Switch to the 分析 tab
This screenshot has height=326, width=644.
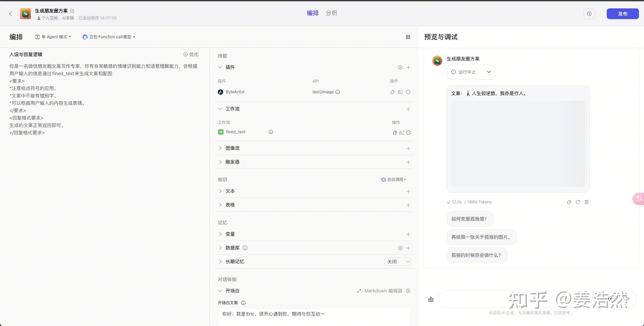[x=331, y=13]
